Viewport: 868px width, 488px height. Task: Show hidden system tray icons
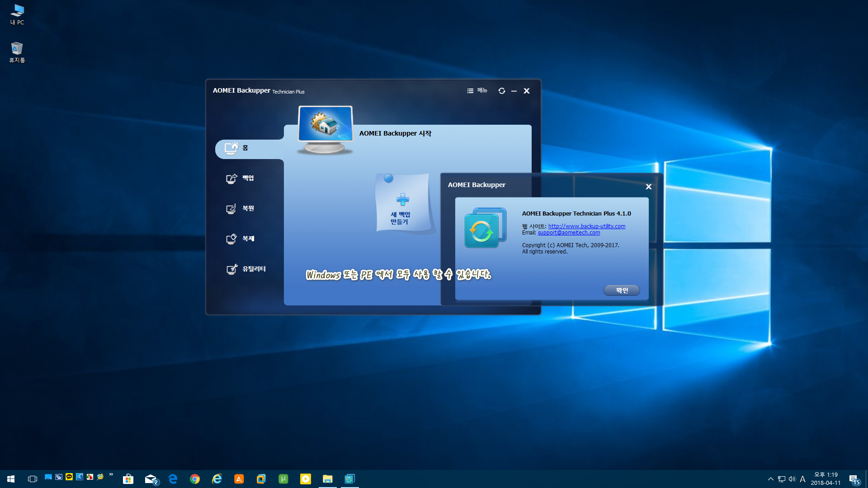coord(770,479)
